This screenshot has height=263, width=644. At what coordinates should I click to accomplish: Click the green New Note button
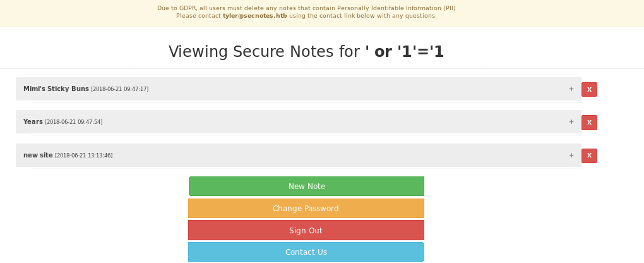tap(306, 187)
